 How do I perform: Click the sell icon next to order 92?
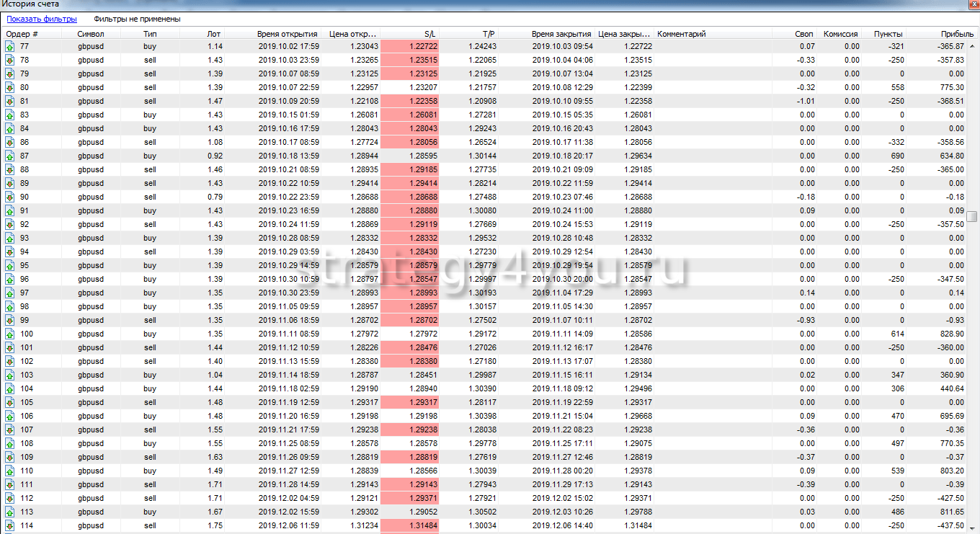pos(10,224)
